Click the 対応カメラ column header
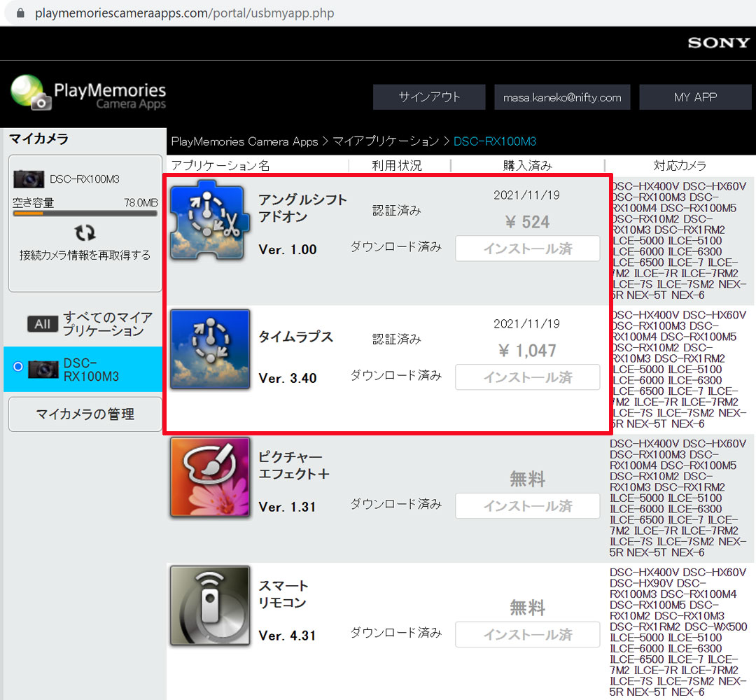The width and height of the screenshot is (756, 700). pyautogui.click(x=680, y=165)
